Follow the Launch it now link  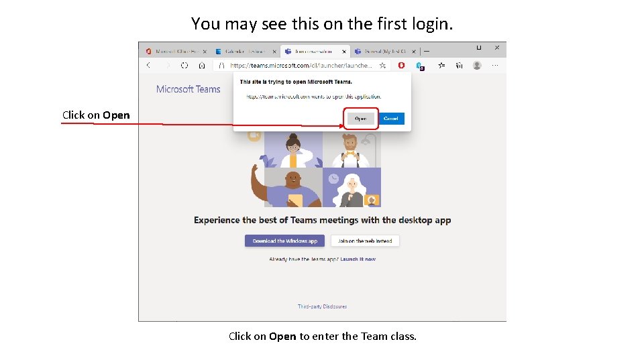click(358, 259)
